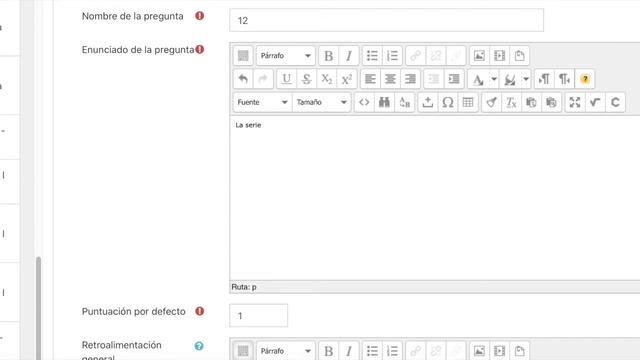Apply italic in the Enunciado editor
The image size is (640, 360).
349,56
